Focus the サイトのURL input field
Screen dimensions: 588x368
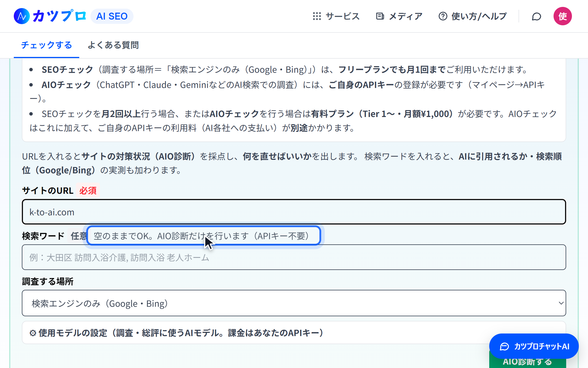[294, 212]
